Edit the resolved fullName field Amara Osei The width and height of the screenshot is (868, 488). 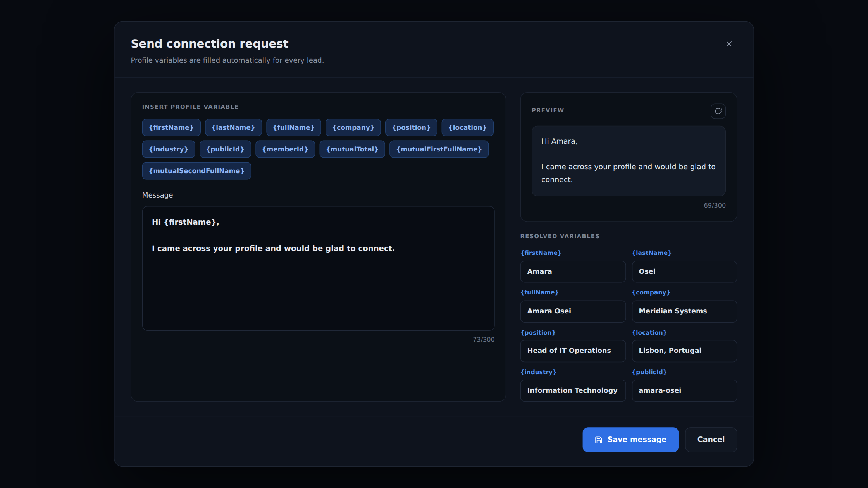(573, 311)
